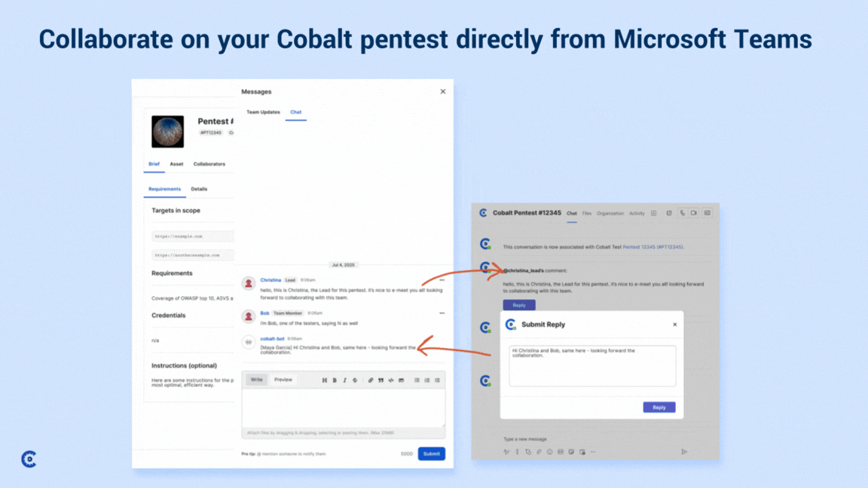Insert inline code from editor toolbar
The height and width of the screenshot is (488, 868).
coord(391,380)
